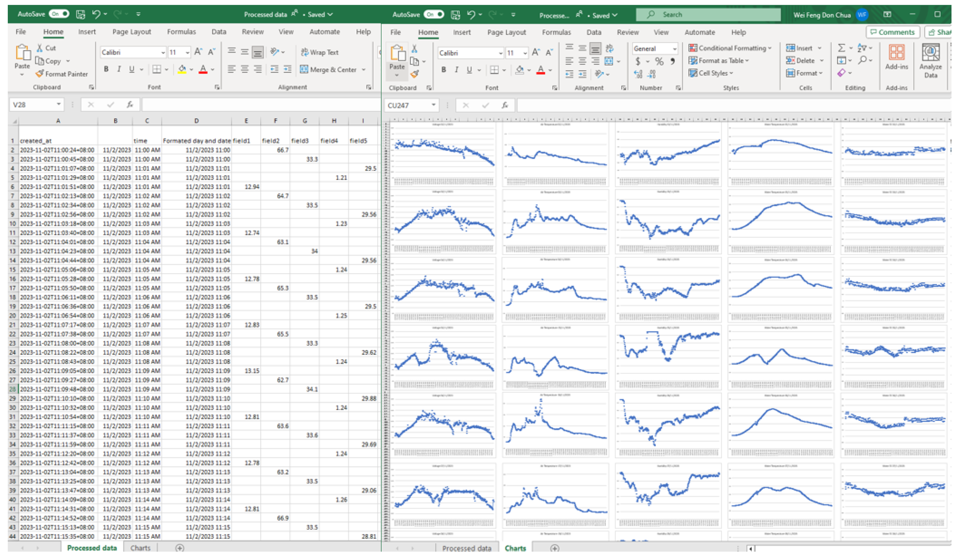Click Merge & Center button
Screen dimensions: 961x560
pos(328,69)
